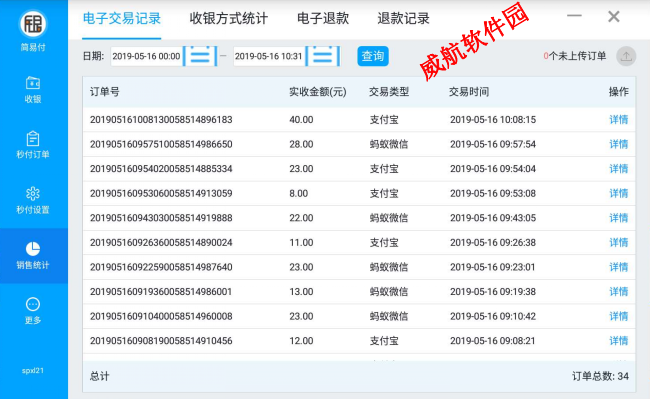
Task: Select order number 20190516095751005851498665​0
Action: coord(161,144)
